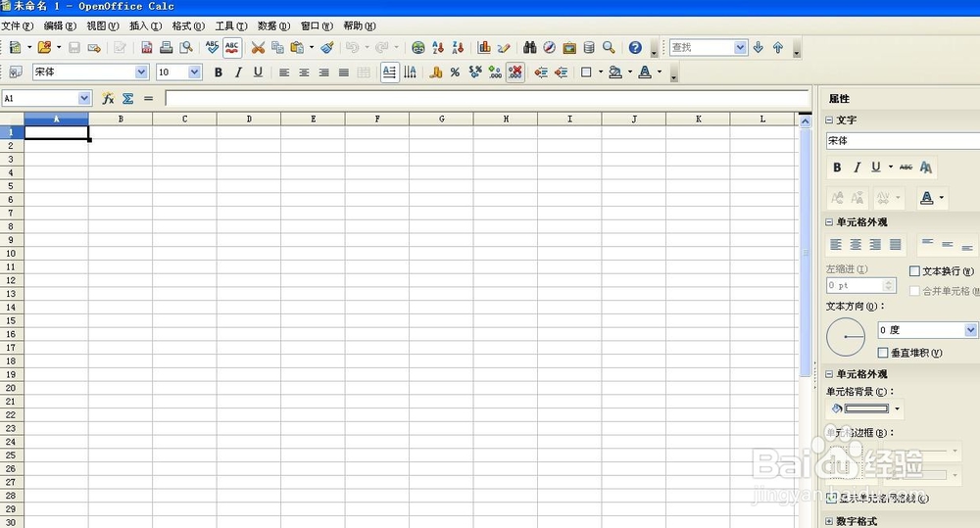Click the Copy icon

coord(277,47)
